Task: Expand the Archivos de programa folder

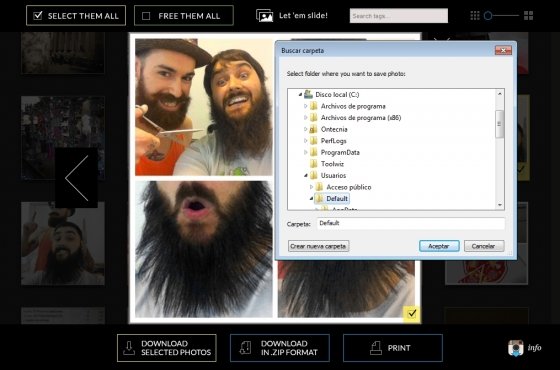Action: 306,106
